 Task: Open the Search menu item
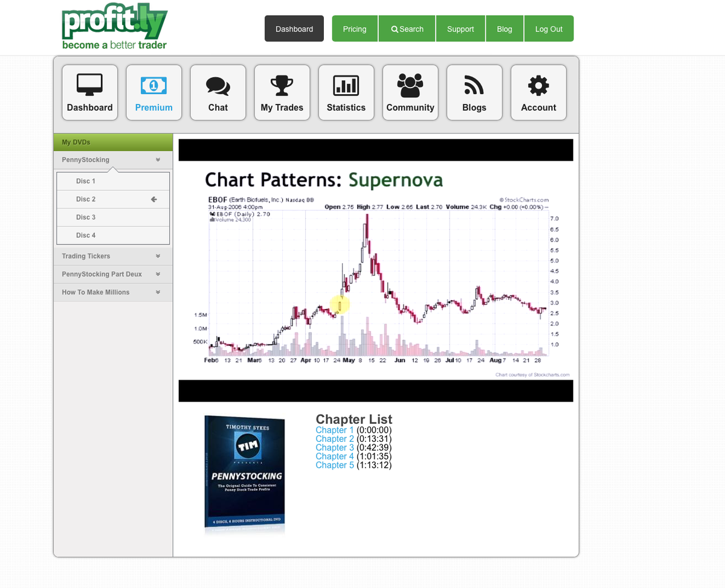[407, 28]
